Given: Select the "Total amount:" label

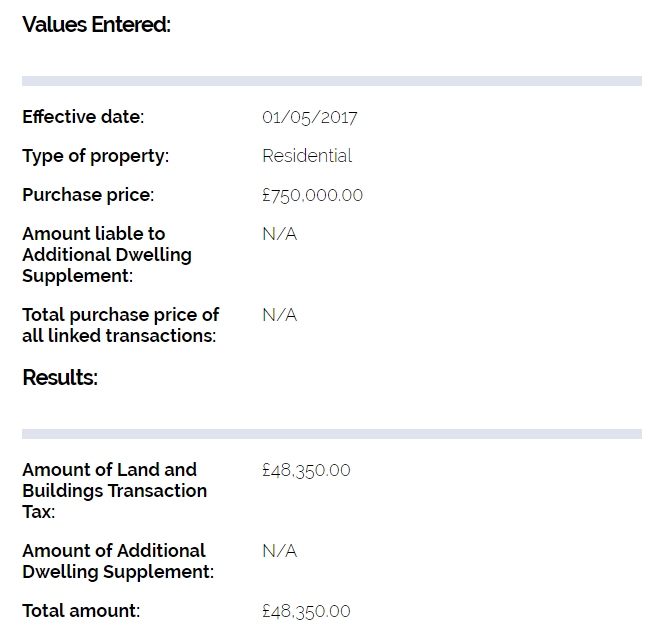Looking at the screenshot, I should click(81, 610).
